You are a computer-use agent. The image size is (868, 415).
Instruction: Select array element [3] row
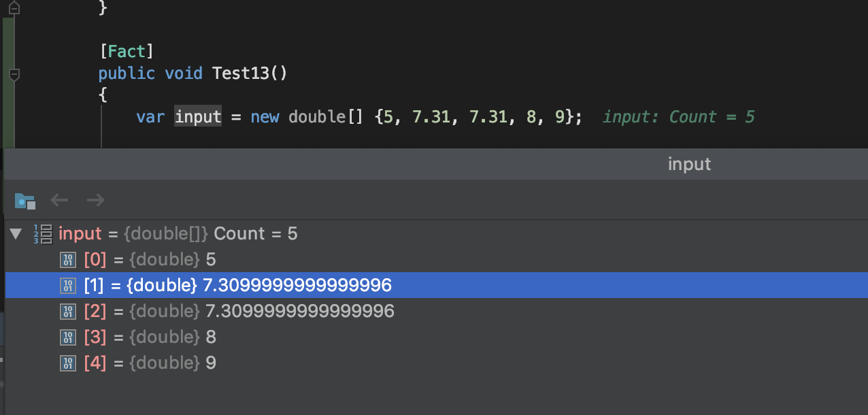pos(204,337)
